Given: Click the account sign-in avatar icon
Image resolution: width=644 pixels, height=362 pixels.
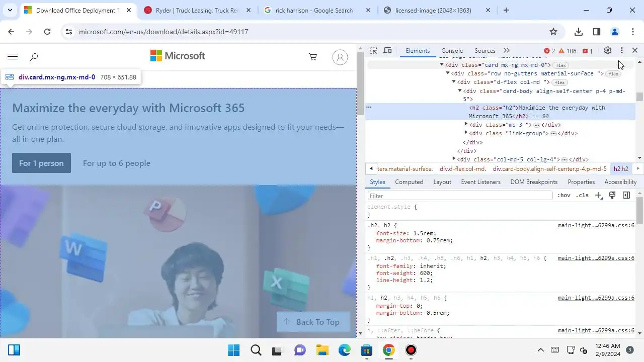Looking at the screenshot, I should coord(340,57).
